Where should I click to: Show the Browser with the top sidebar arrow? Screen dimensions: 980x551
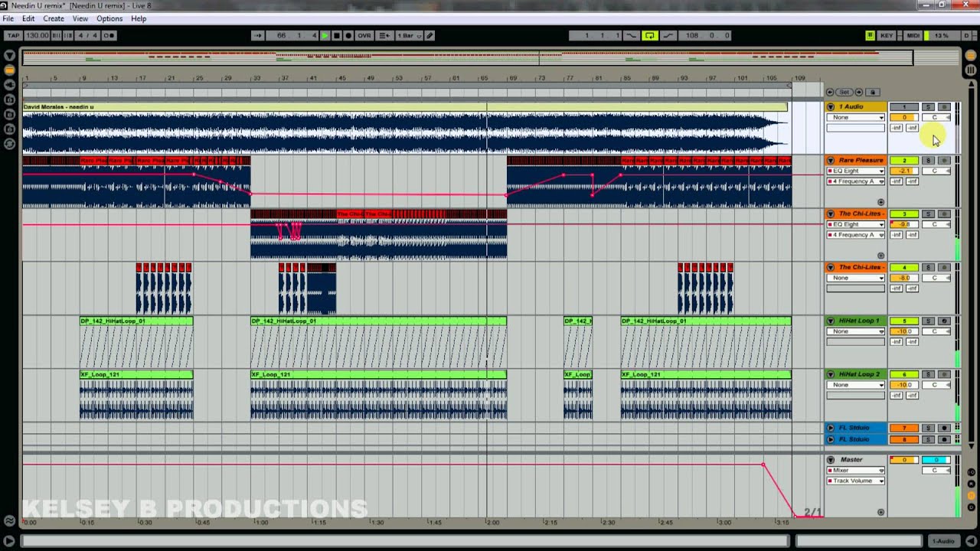coord(9,55)
